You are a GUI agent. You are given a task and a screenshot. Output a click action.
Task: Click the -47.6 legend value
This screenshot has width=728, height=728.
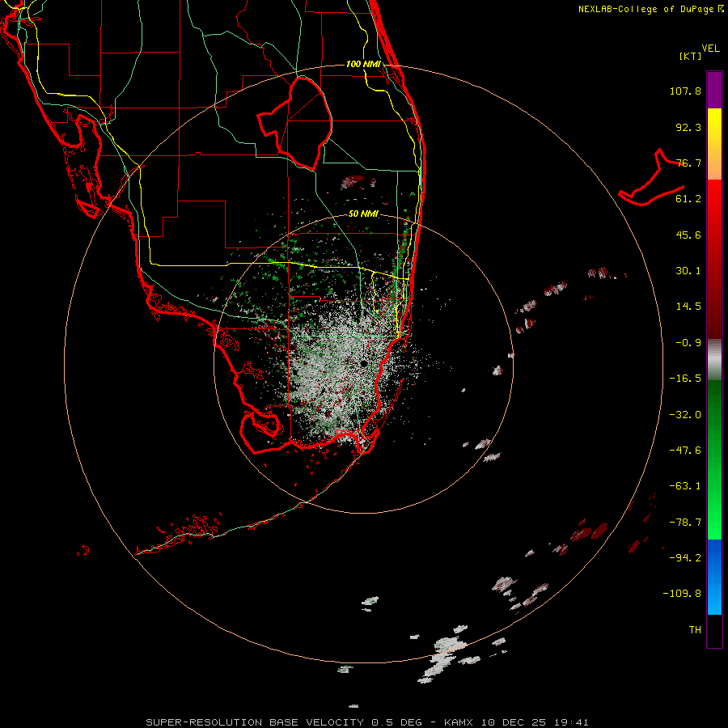pyautogui.click(x=685, y=451)
